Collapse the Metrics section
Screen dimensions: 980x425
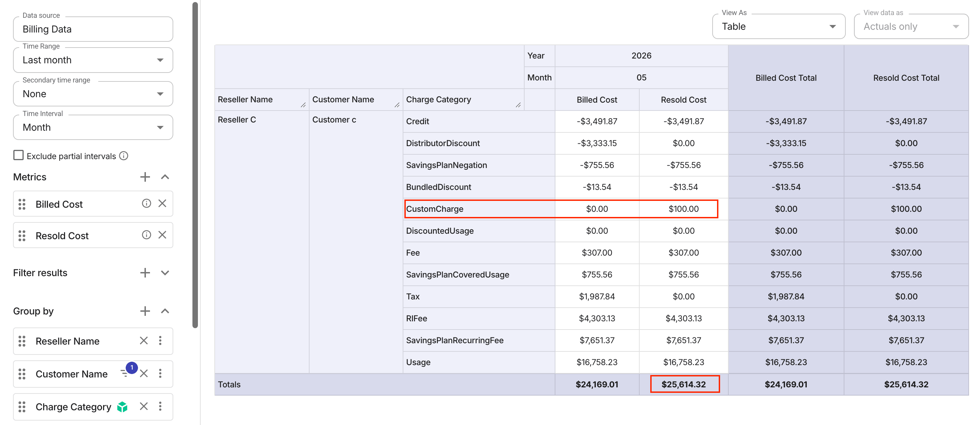165,177
